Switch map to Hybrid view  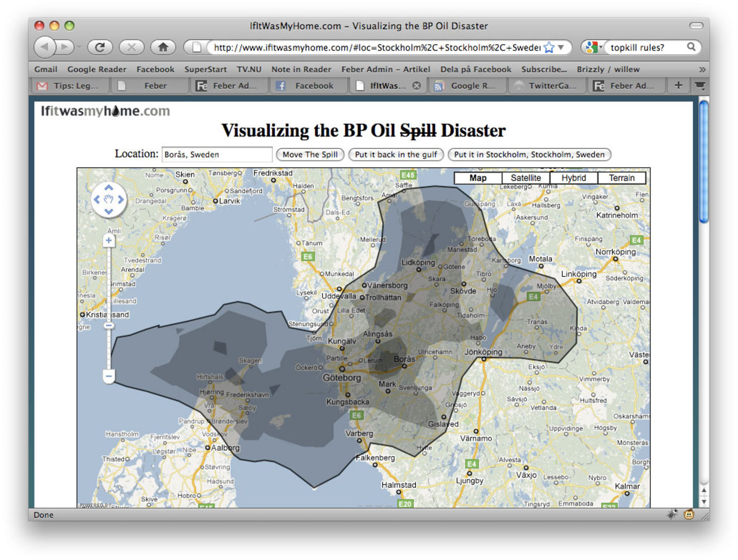point(573,178)
